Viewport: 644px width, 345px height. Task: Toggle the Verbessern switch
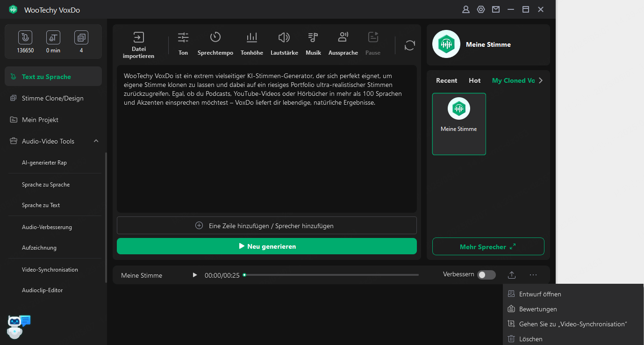[x=486, y=275]
